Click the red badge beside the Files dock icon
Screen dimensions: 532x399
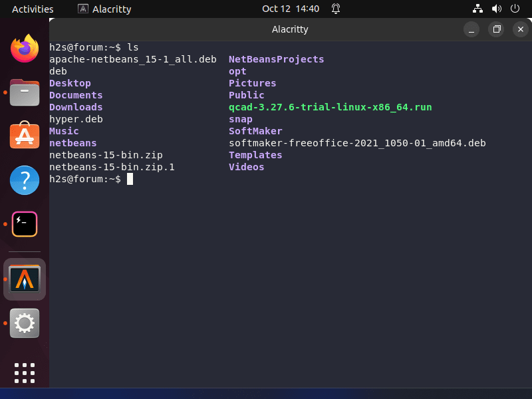coord(6,94)
